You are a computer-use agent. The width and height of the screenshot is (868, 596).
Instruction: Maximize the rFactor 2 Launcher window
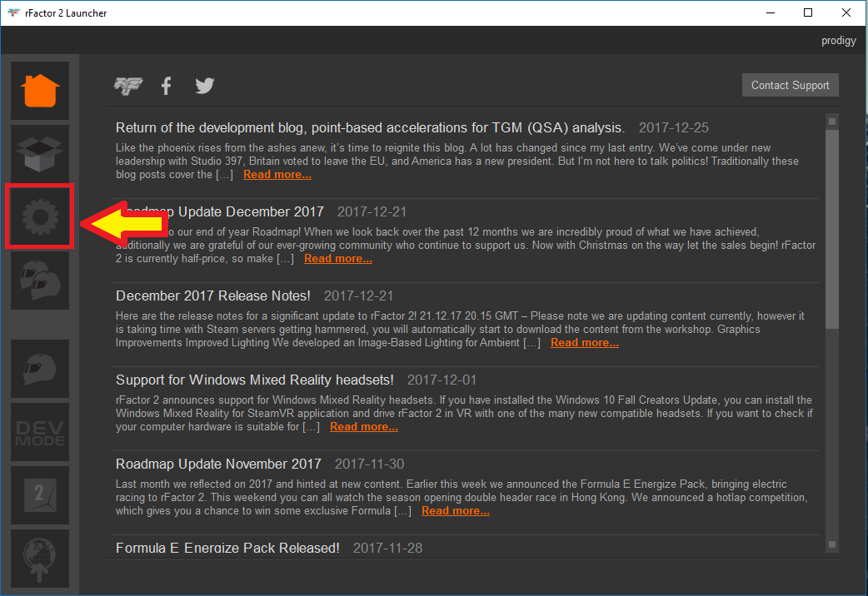(x=808, y=12)
